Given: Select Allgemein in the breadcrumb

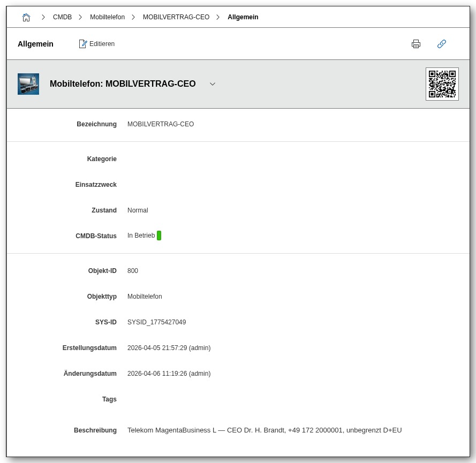Looking at the screenshot, I should point(243,17).
